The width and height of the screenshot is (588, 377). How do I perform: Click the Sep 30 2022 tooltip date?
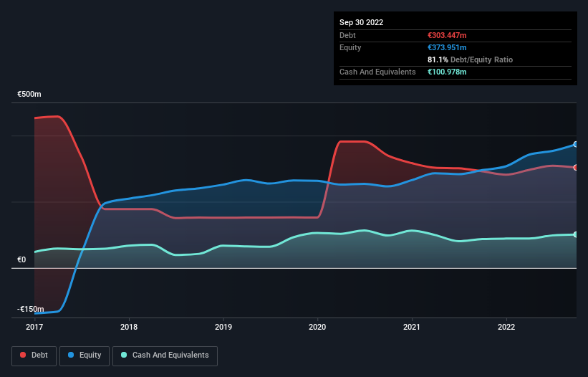coord(361,22)
